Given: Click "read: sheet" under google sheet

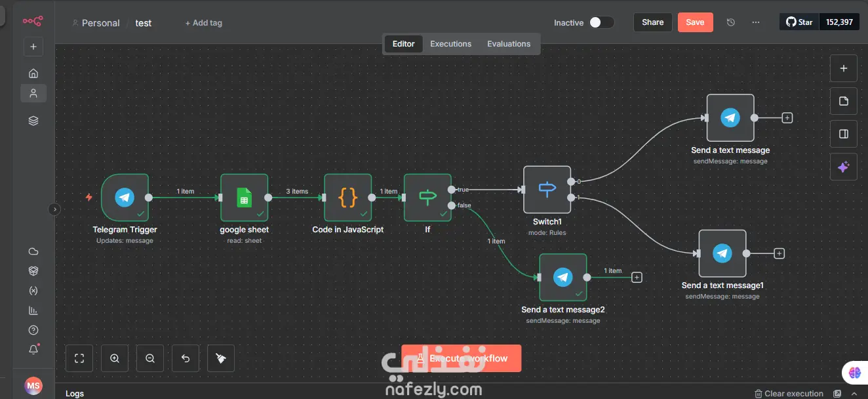Looking at the screenshot, I should point(244,241).
